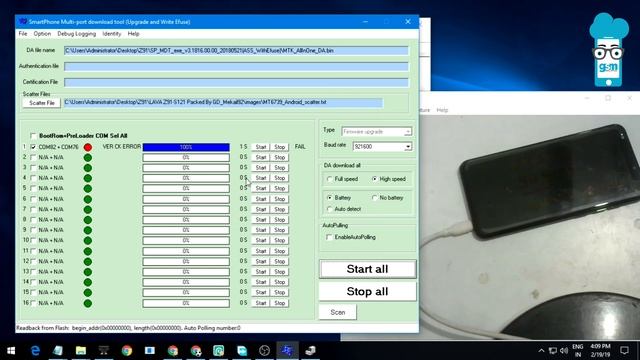This screenshot has height=360, width=640.
Task: Open the Windows Start menu
Action: [x=11, y=351]
